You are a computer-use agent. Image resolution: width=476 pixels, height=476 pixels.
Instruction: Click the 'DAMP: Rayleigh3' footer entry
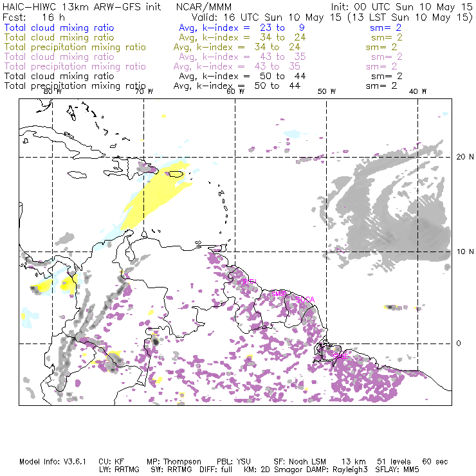tap(337, 470)
